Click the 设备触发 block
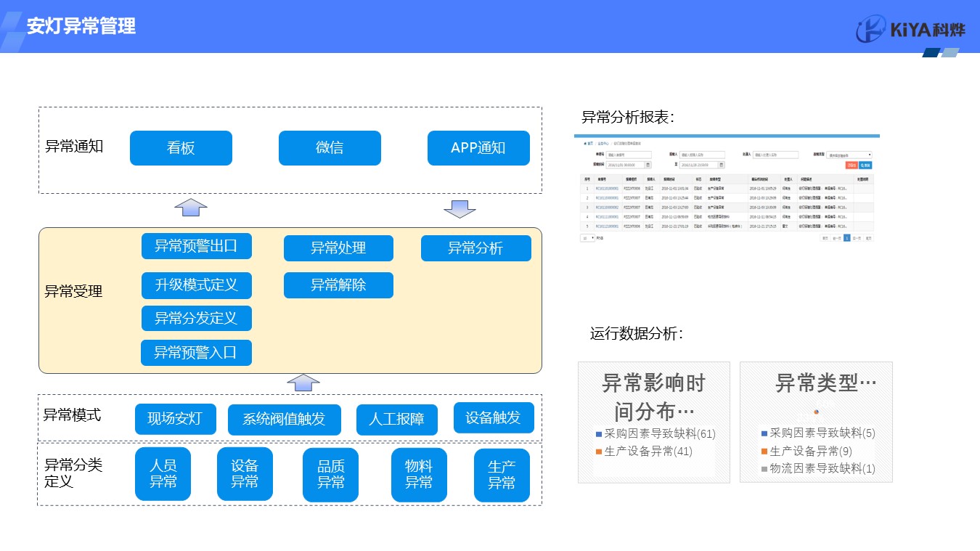Viewport: 980px width, 551px height. click(493, 417)
